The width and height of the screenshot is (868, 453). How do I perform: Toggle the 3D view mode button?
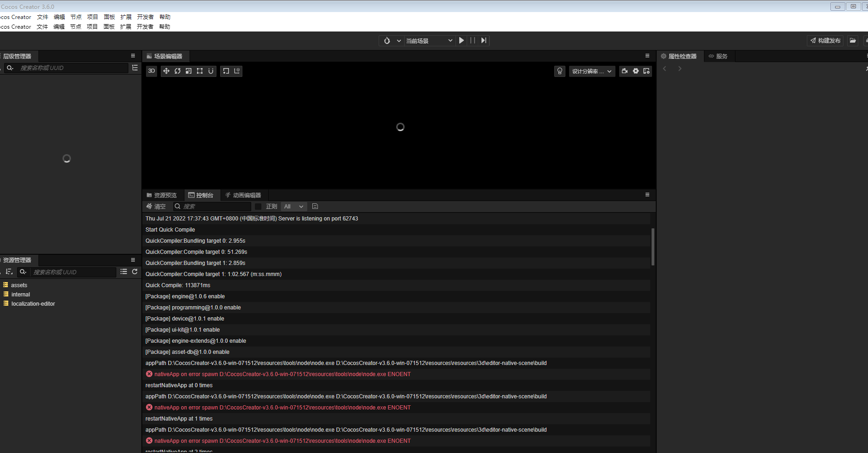tap(152, 71)
